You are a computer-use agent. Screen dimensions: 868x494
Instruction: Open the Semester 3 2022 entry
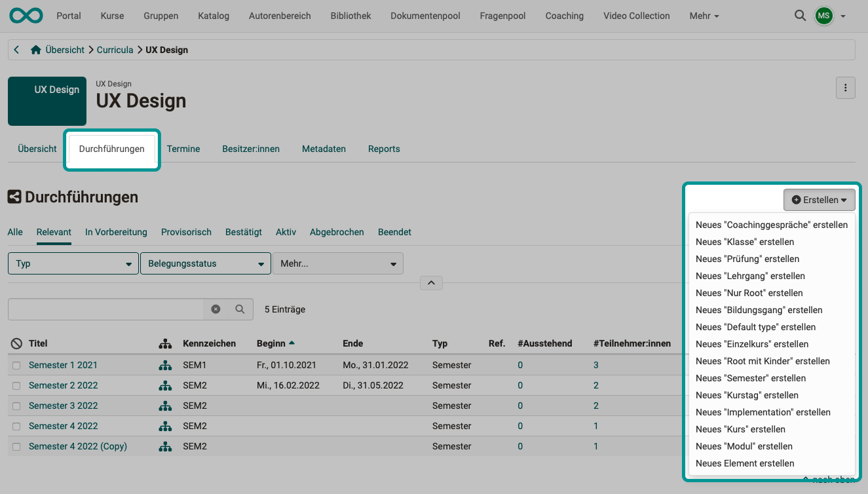(x=63, y=406)
